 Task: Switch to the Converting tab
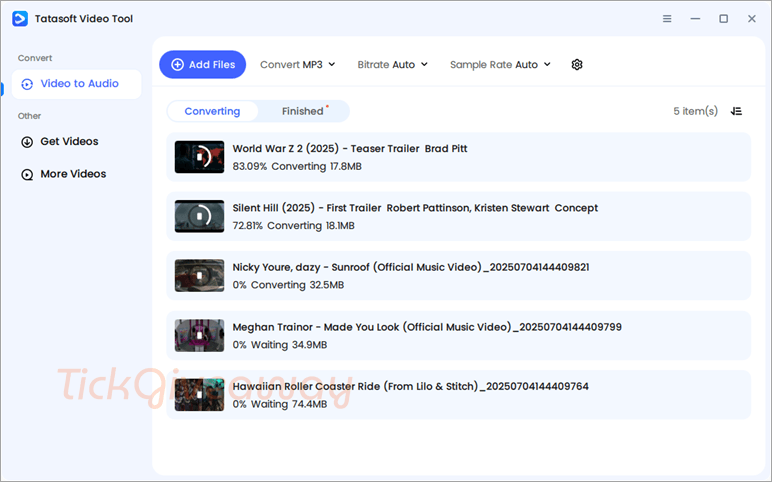[212, 111]
